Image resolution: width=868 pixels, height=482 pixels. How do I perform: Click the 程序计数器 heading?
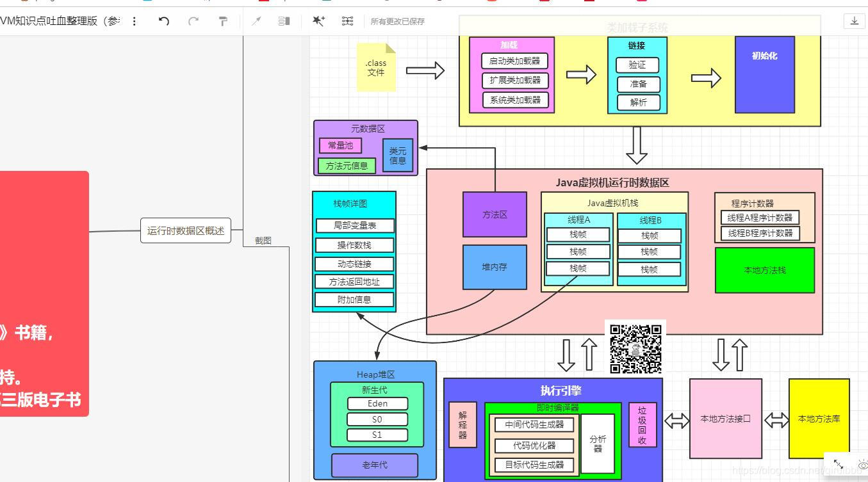(752, 204)
